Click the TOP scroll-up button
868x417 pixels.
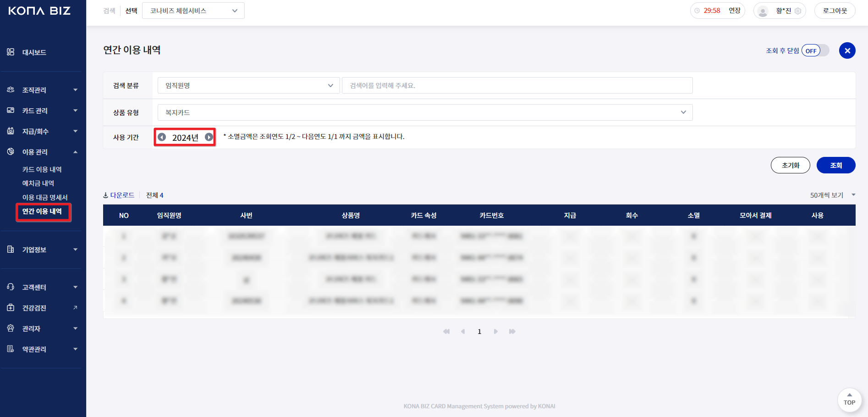pyautogui.click(x=850, y=400)
